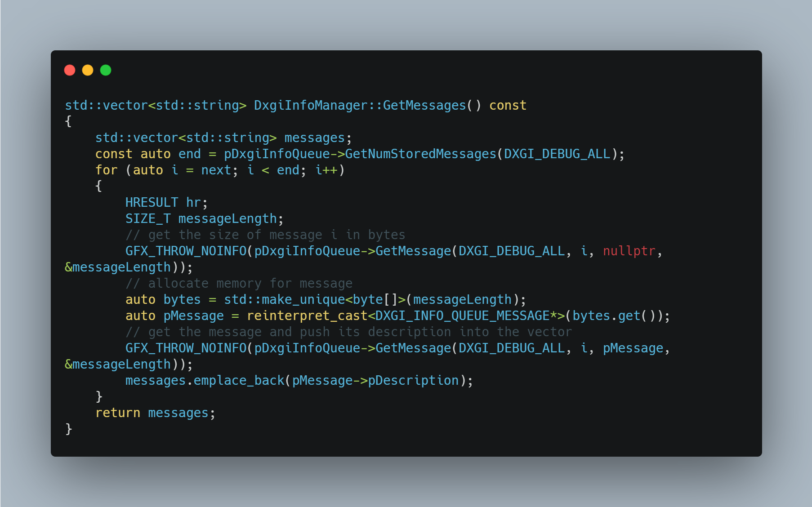
Task: Click the HRESULT type declaration
Action: pos(152,202)
